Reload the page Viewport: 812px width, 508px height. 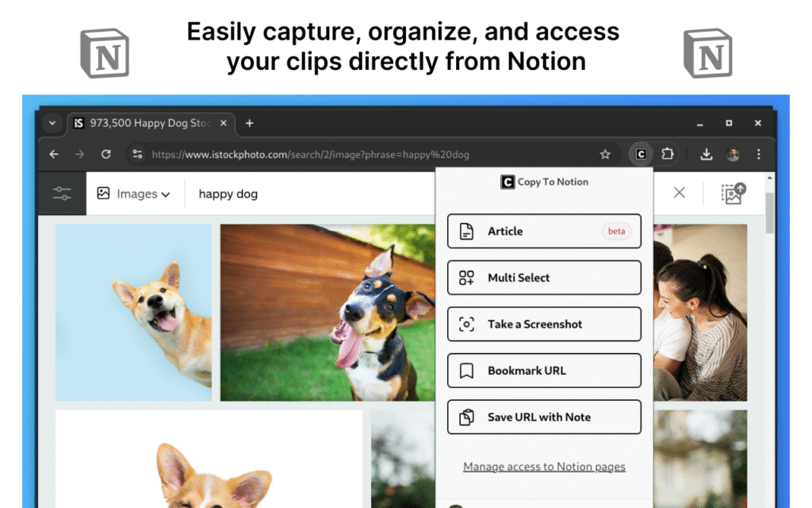coord(105,155)
